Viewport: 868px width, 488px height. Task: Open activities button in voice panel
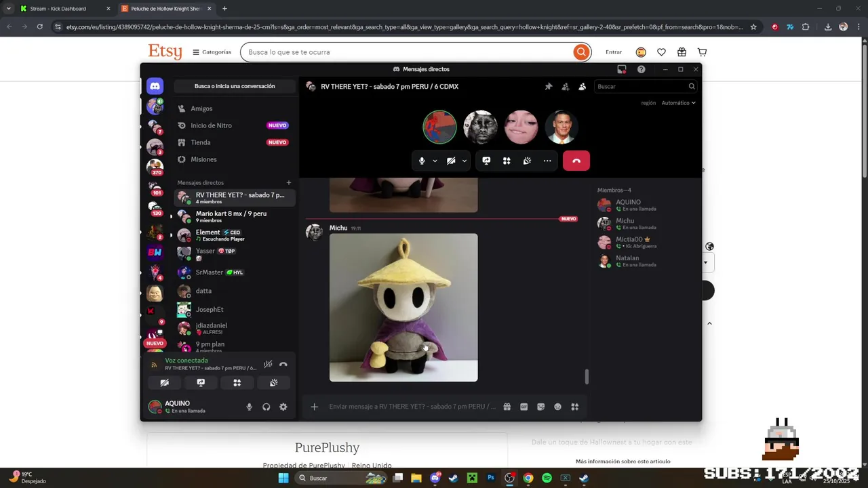[x=237, y=382]
